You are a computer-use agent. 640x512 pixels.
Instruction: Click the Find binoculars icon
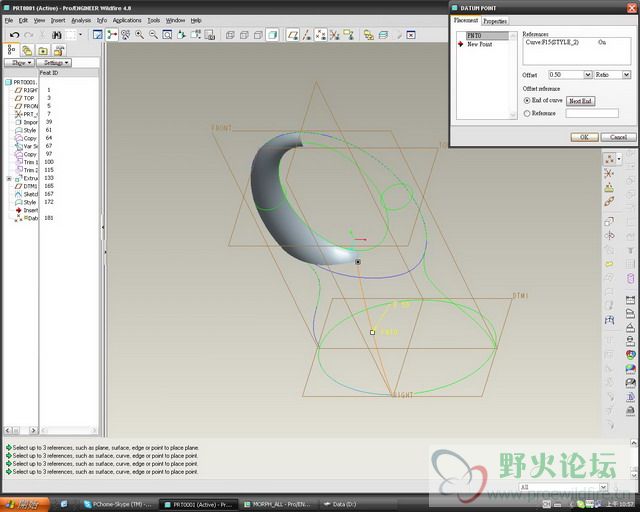[57, 35]
